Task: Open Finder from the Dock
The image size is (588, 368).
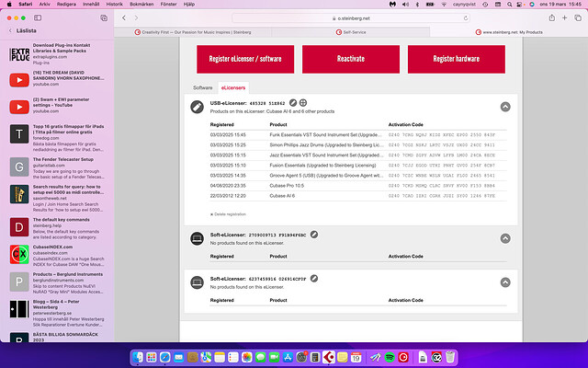Action: (138, 357)
